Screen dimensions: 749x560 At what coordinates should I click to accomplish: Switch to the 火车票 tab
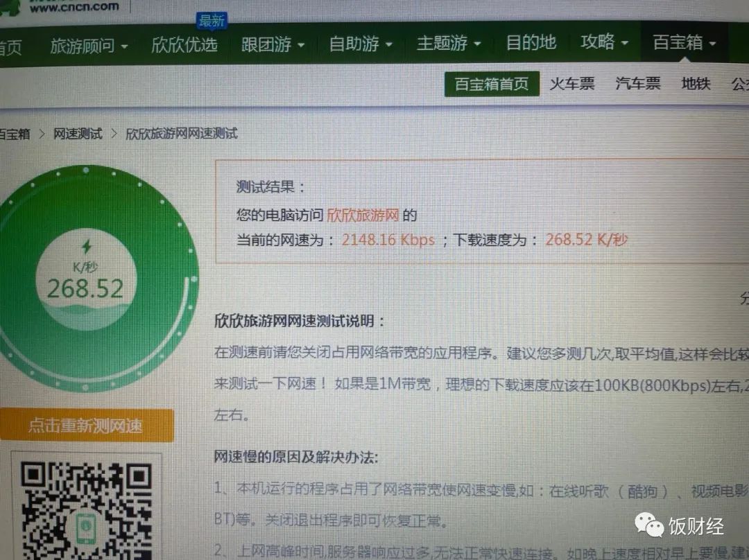(571, 83)
